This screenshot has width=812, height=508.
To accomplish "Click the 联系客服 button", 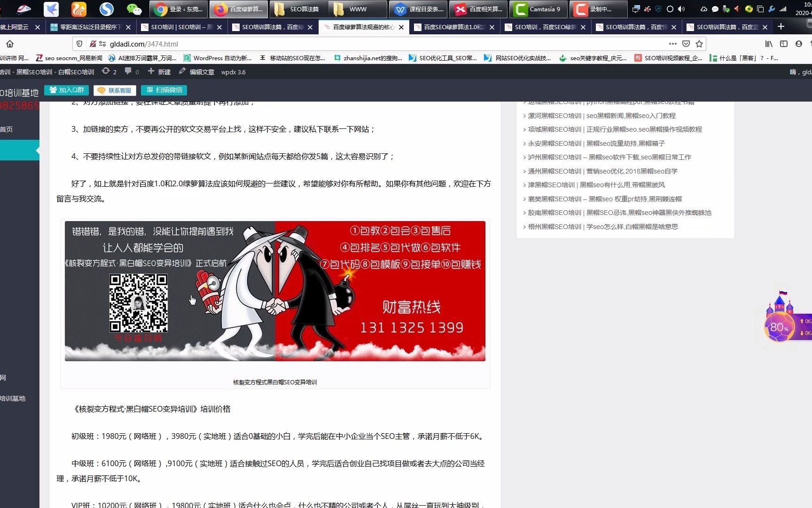I will coord(115,90).
